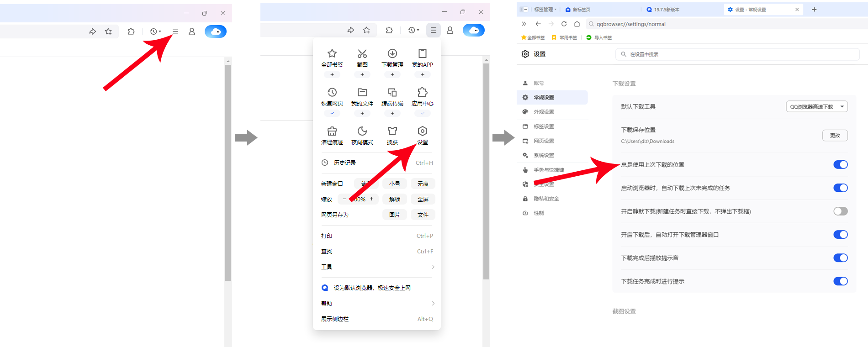Open new tab with plus button
This screenshot has height=347, width=868.
tap(814, 9)
